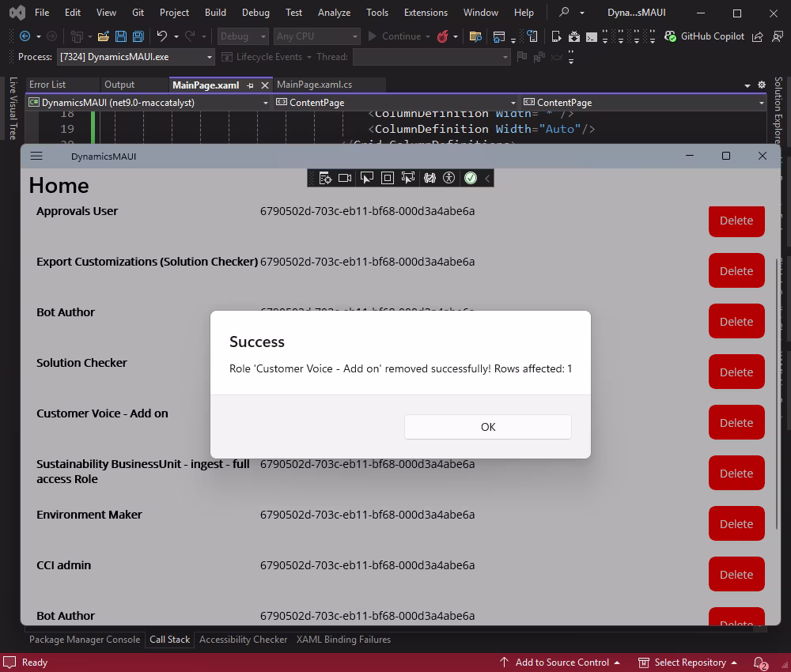Delete the Approvals User role
Viewport: 791px width, 672px height.
point(736,221)
